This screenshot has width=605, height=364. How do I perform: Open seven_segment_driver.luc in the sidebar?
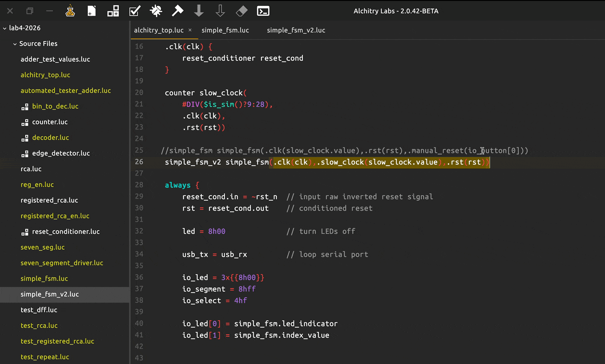(61, 263)
